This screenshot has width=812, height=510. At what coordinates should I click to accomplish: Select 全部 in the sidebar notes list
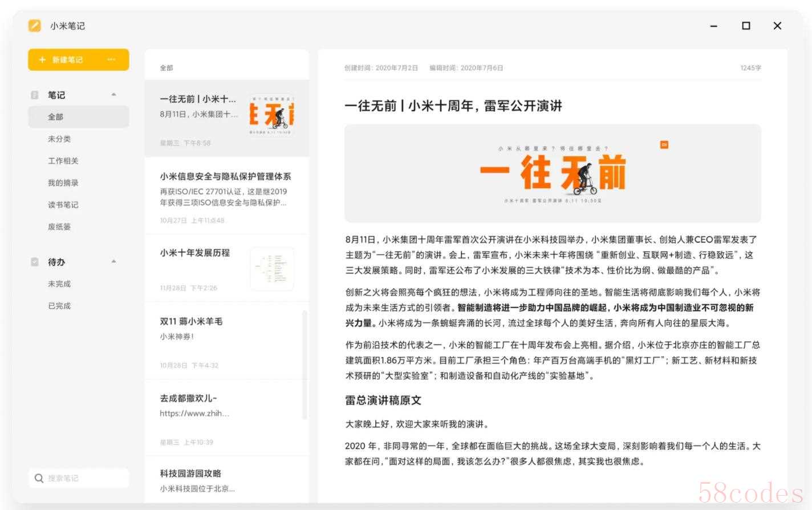79,117
